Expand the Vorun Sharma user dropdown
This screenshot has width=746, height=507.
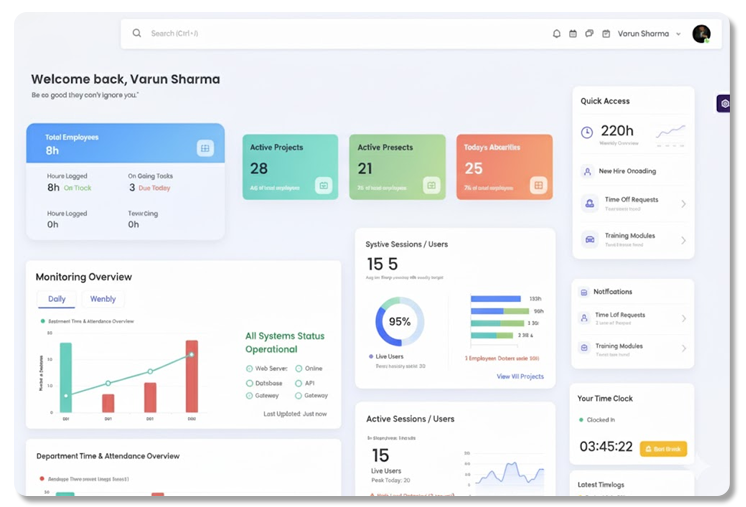[678, 34]
